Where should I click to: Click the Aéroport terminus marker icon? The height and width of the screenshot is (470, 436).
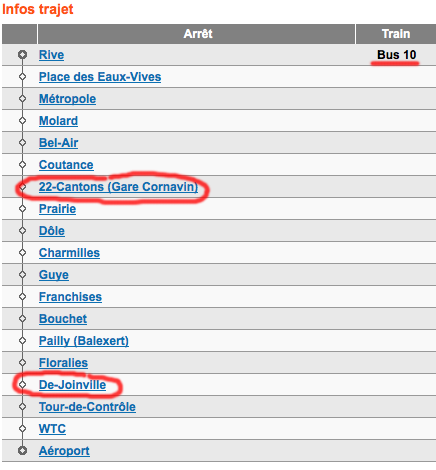click(22, 451)
